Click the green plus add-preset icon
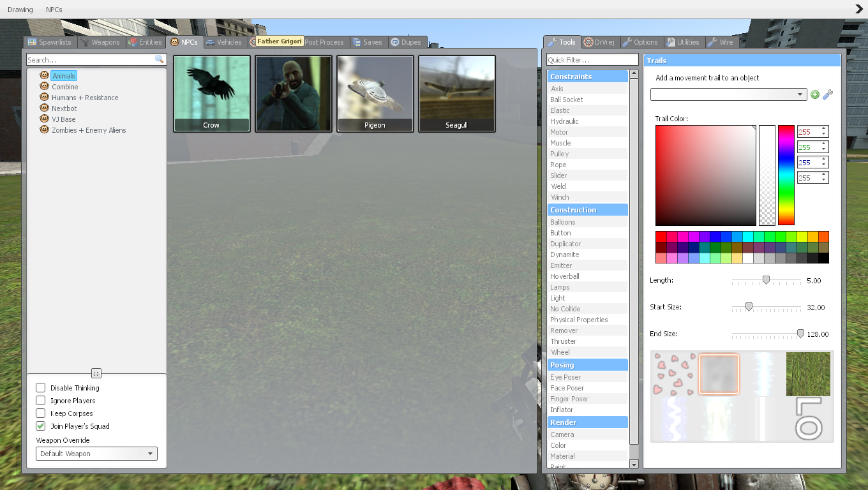 [x=815, y=94]
